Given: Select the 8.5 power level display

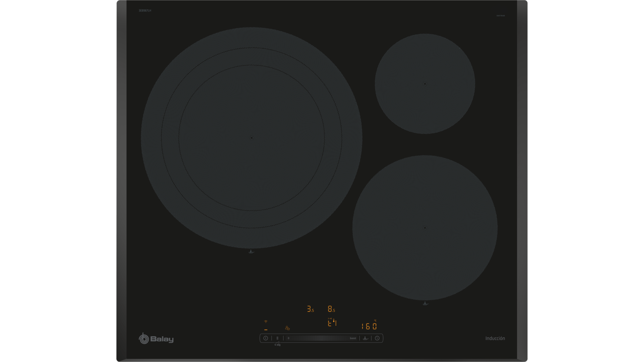Looking at the screenshot, I should tap(331, 309).
